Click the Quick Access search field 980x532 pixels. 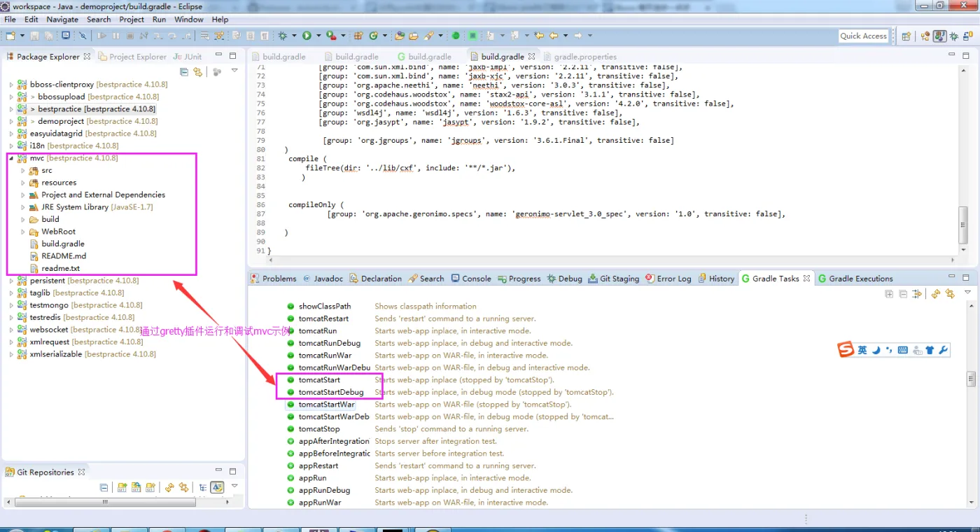point(864,36)
